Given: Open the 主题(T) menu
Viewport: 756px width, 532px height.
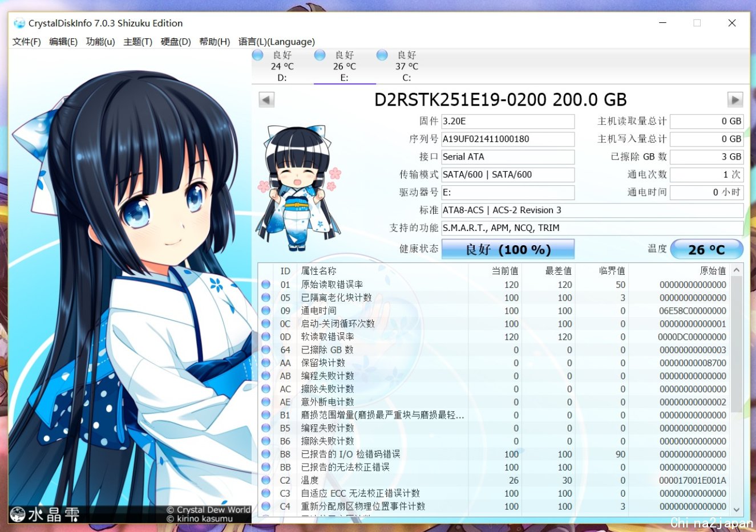Looking at the screenshot, I should [138, 42].
